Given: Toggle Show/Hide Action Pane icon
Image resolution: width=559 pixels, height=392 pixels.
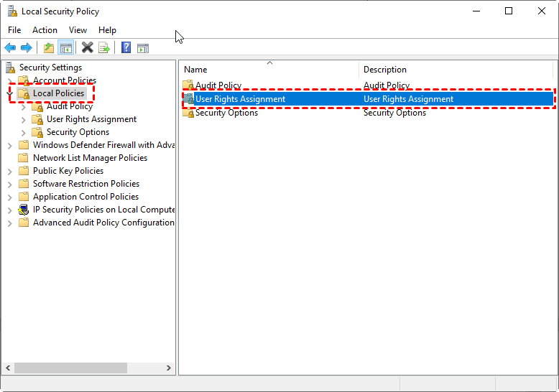Looking at the screenshot, I should tap(143, 48).
